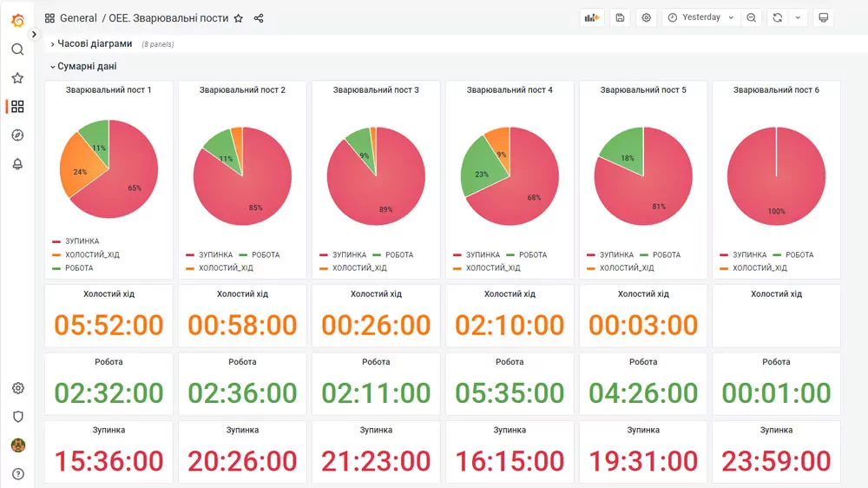
Task: Save the dashboard with the disk icon
Action: coord(620,17)
